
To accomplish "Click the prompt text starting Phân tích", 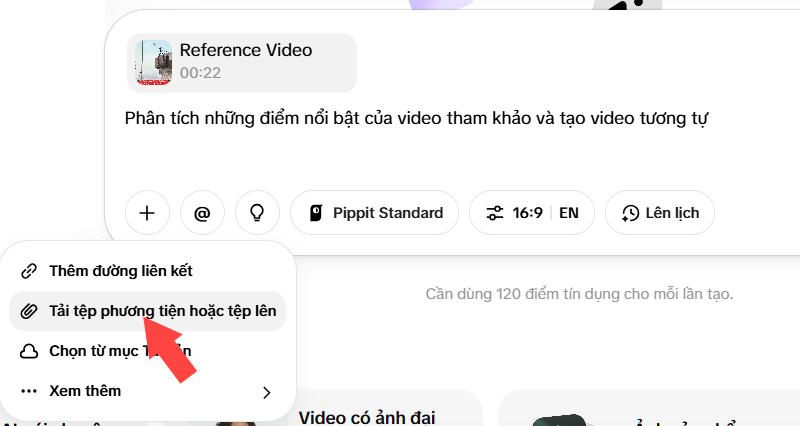I will [x=416, y=118].
